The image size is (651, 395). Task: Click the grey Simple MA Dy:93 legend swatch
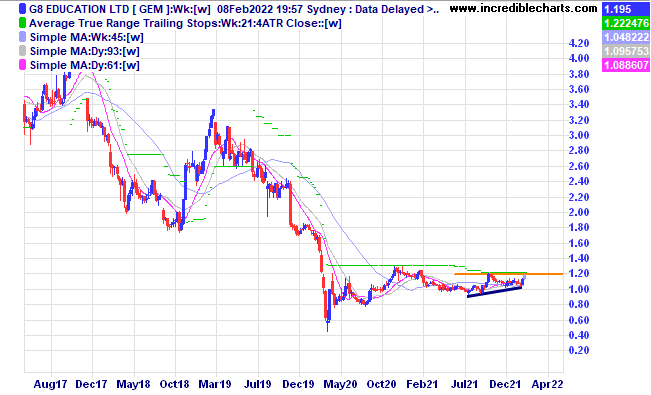point(22,51)
